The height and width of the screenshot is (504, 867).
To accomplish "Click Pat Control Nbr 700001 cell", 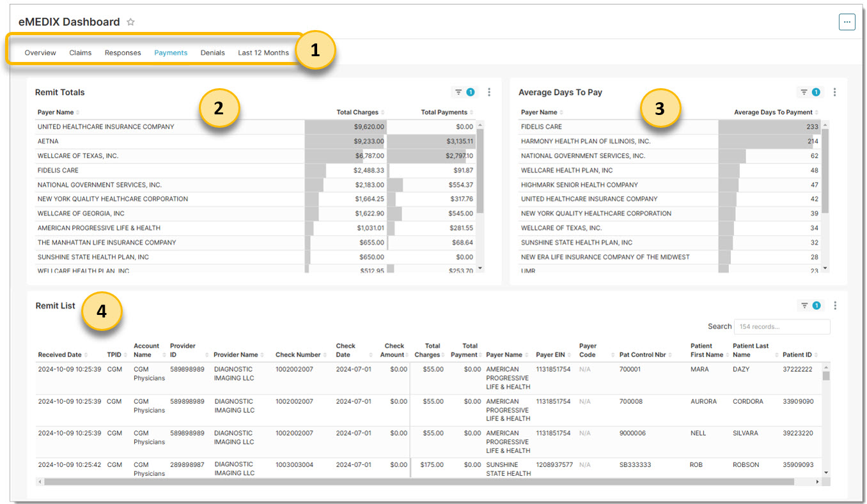I will [x=631, y=370].
